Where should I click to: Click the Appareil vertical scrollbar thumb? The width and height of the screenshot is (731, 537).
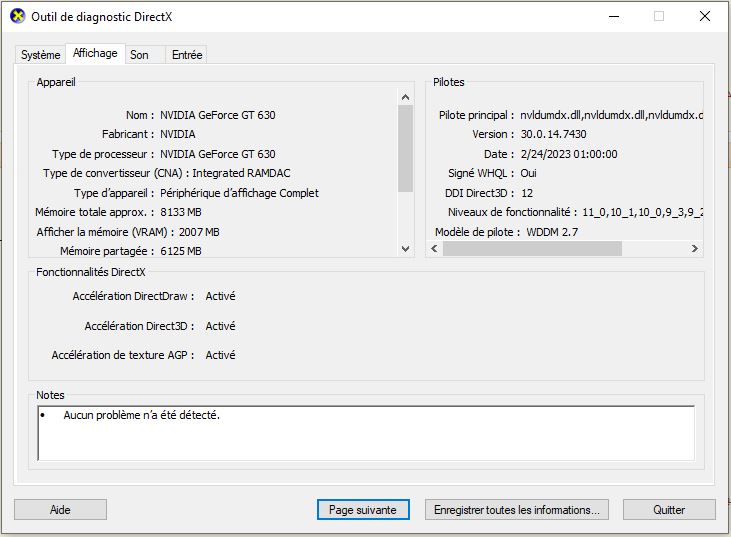405,148
